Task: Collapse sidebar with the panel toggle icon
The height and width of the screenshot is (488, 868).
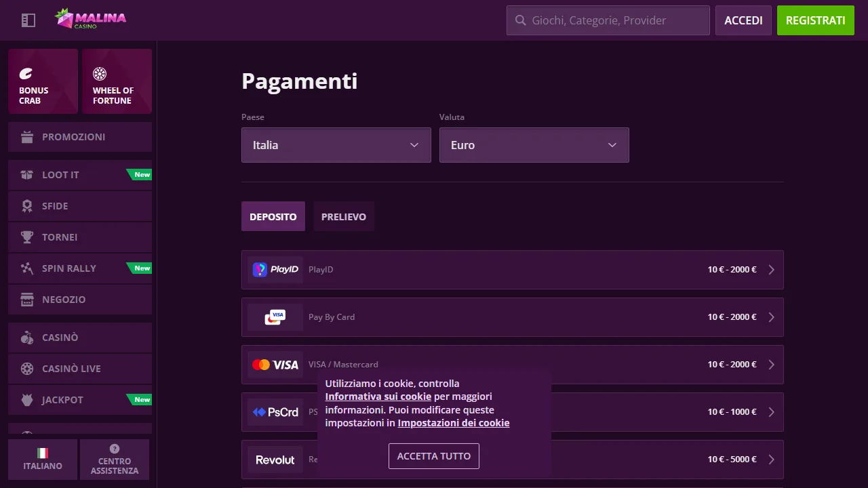Action: [28, 20]
